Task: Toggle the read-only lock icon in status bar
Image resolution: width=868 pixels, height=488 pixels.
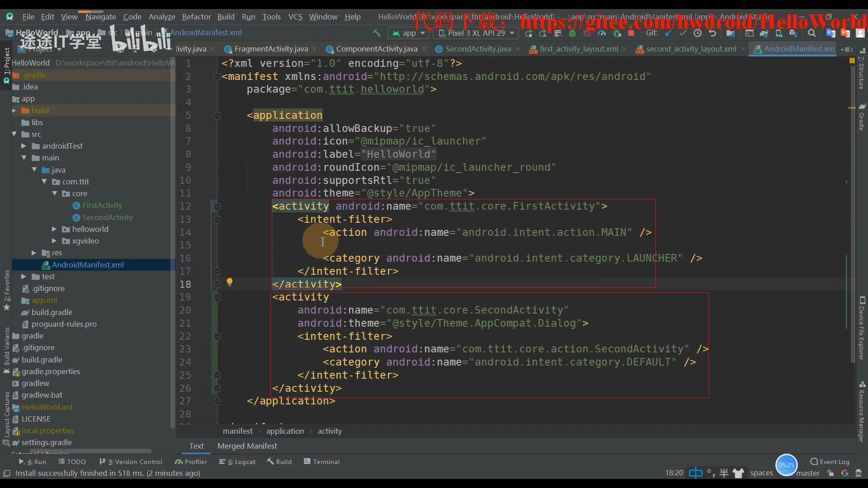Action: (830, 473)
